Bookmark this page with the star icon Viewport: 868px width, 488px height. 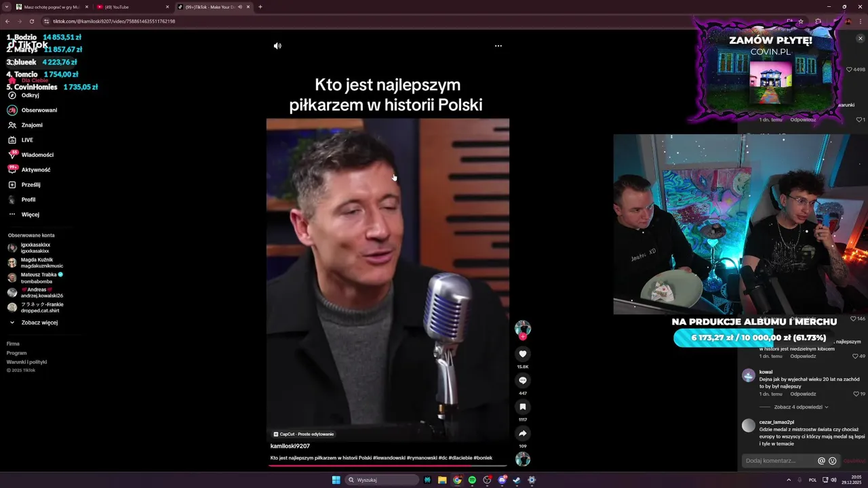point(801,21)
